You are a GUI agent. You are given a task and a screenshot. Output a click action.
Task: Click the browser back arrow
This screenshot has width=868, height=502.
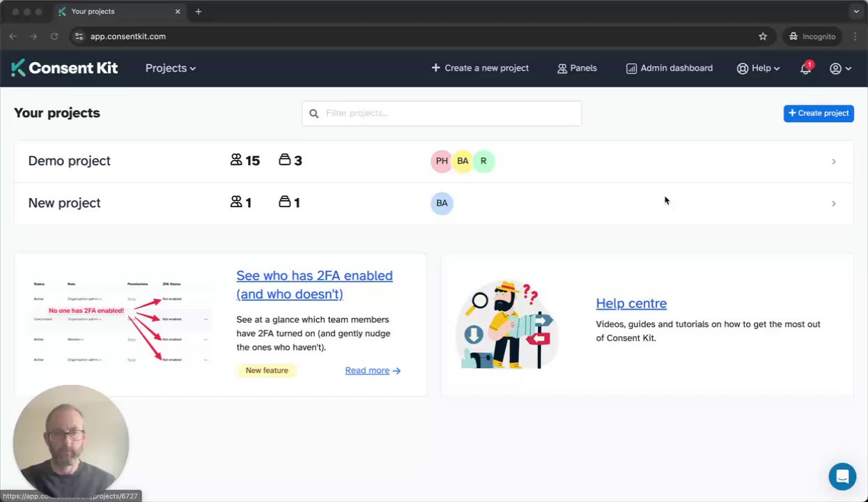pyautogui.click(x=13, y=36)
